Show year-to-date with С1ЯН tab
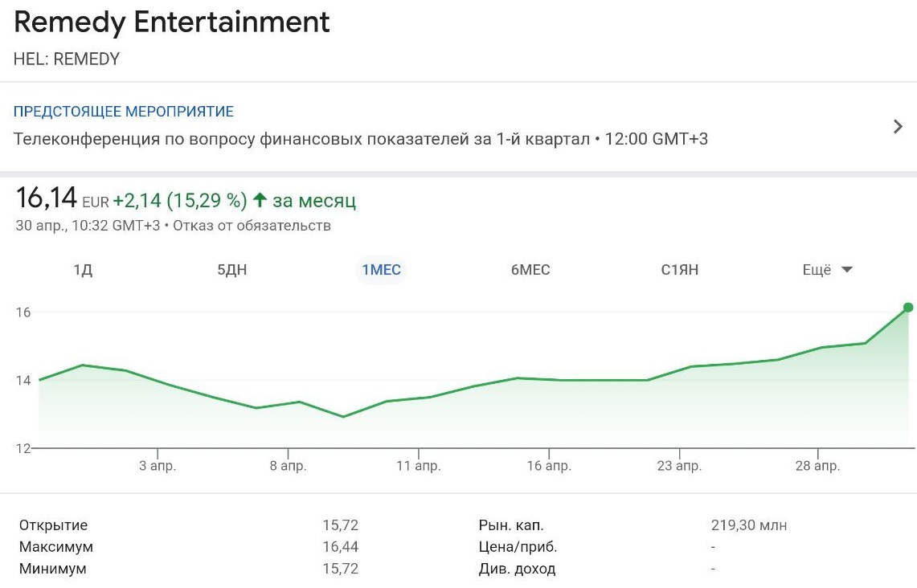 click(679, 270)
